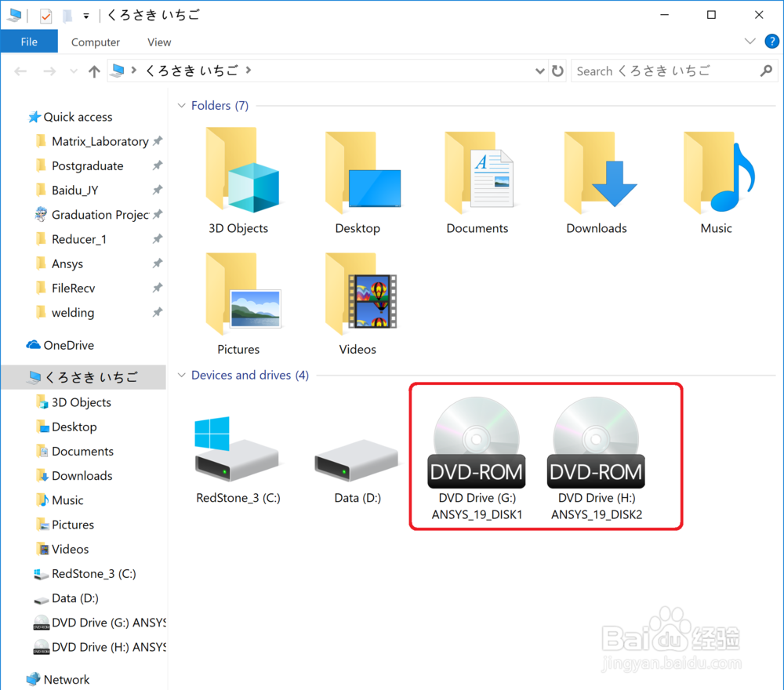
Task: Unpin welding from Quick access
Action: 157,312
